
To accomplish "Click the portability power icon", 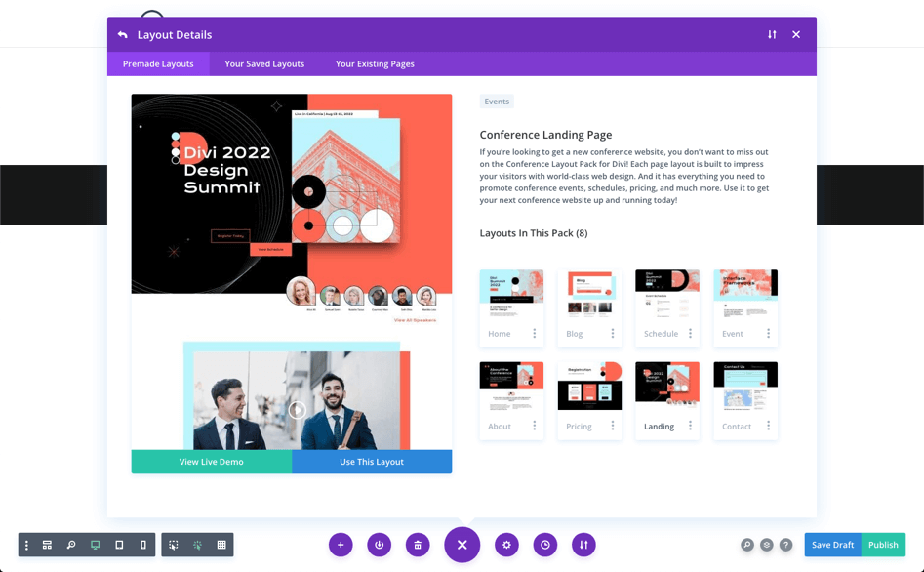I will 379,545.
